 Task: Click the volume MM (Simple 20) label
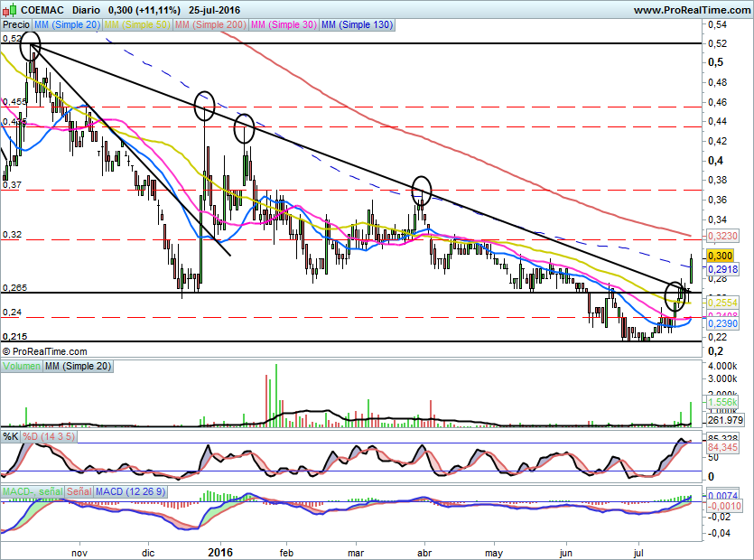tap(78, 366)
